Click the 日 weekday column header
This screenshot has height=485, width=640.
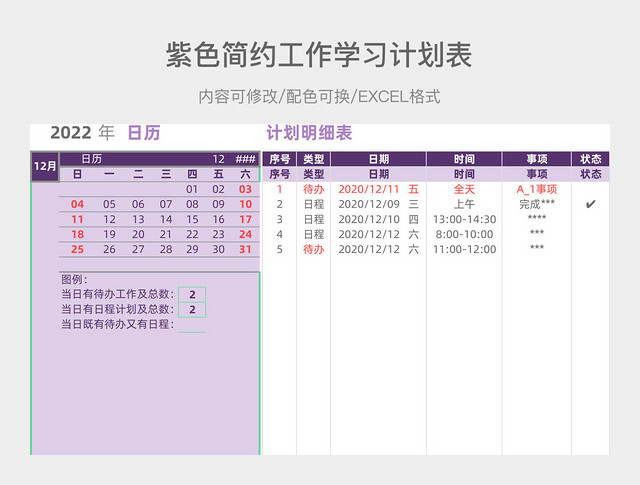(77, 174)
